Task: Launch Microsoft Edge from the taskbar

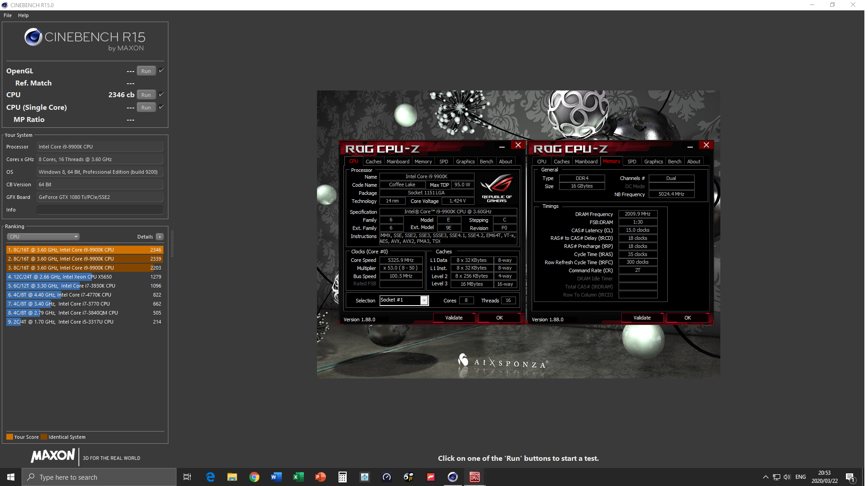Action: point(210,477)
